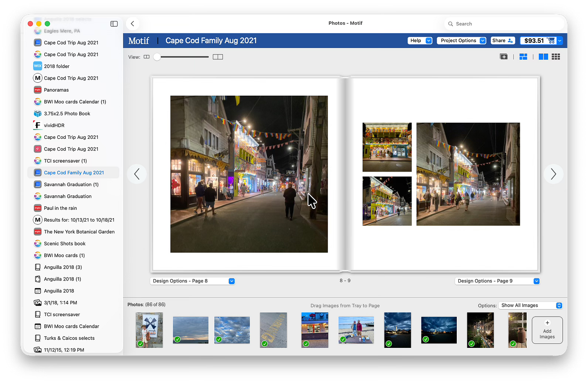This screenshot has width=588, height=383.
Task: Click the add pages icon in toolbar
Action: coord(504,57)
